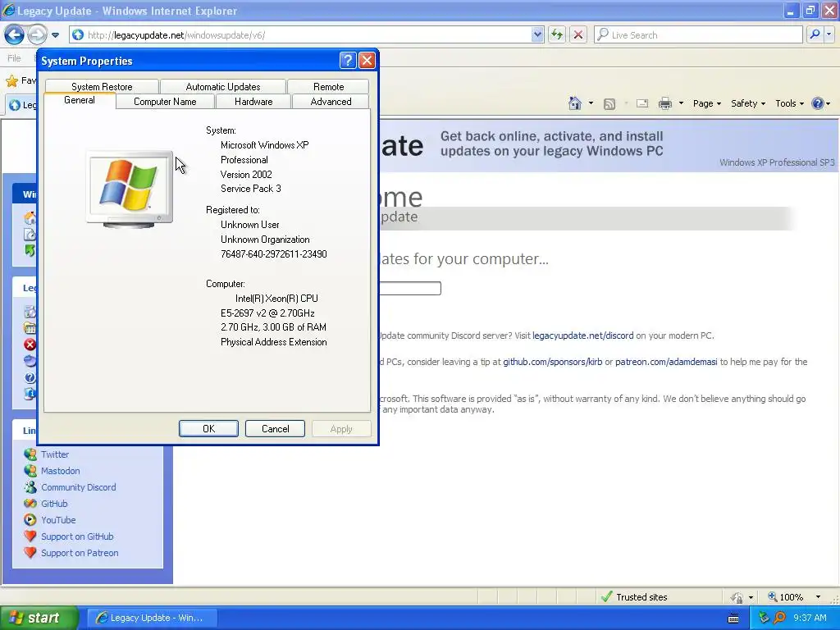Click the orange magnifier tray icon
This screenshot has width=840, height=630.
(779, 619)
